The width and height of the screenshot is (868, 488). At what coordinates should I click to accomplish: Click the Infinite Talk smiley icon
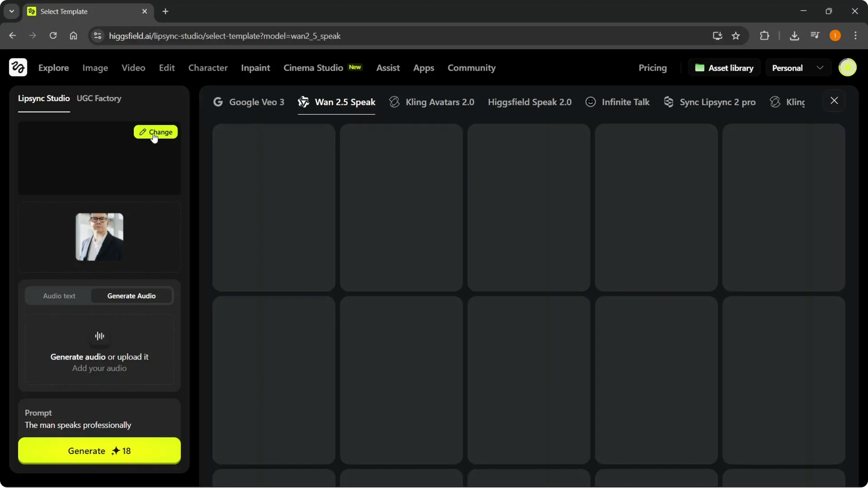[x=590, y=102]
